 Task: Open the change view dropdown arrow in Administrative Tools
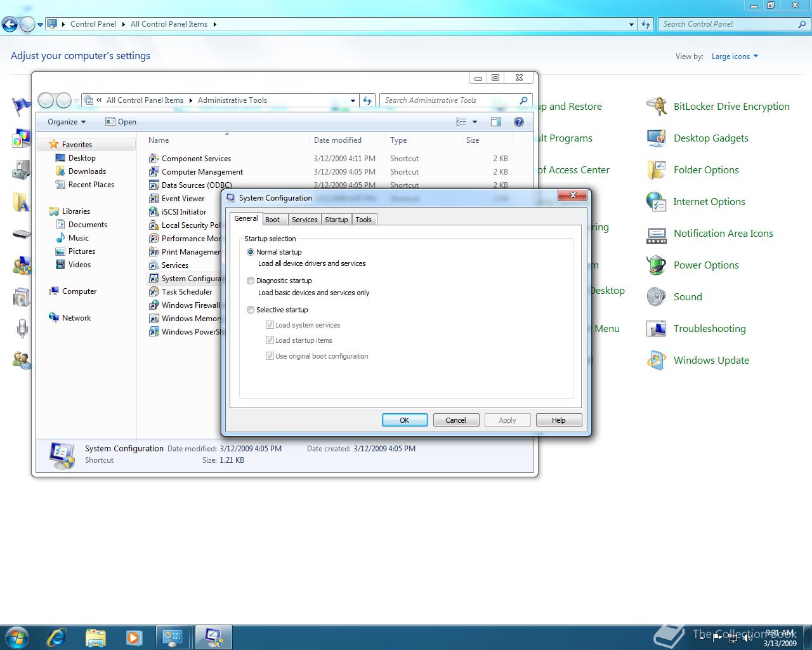(475, 122)
